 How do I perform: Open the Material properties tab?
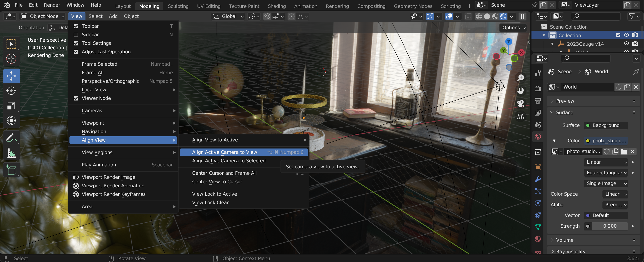pyautogui.click(x=538, y=239)
